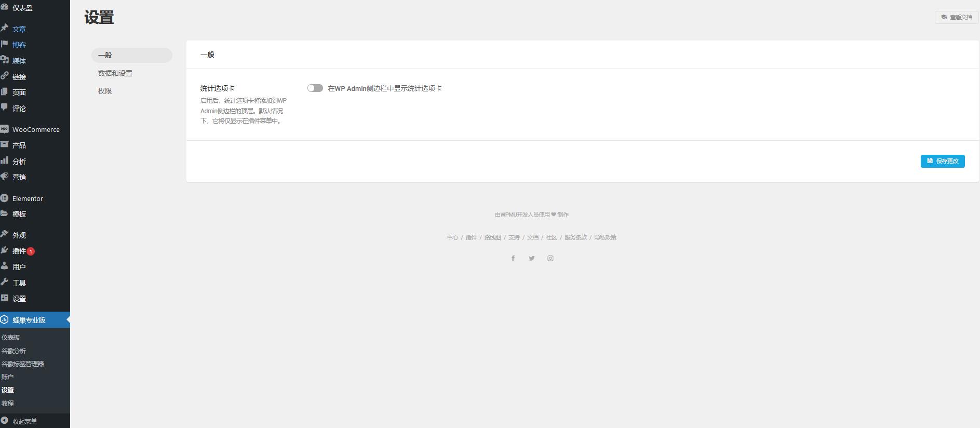The width and height of the screenshot is (980, 428).
Task: Click the 蜂巢专业版 plugin logo icon
Action: tap(4, 319)
